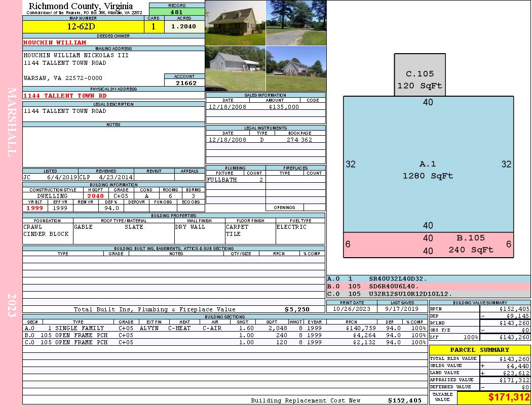
Task: Select deeded owner HOUCHIN WILLIAM
Action: (x=55, y=43)
